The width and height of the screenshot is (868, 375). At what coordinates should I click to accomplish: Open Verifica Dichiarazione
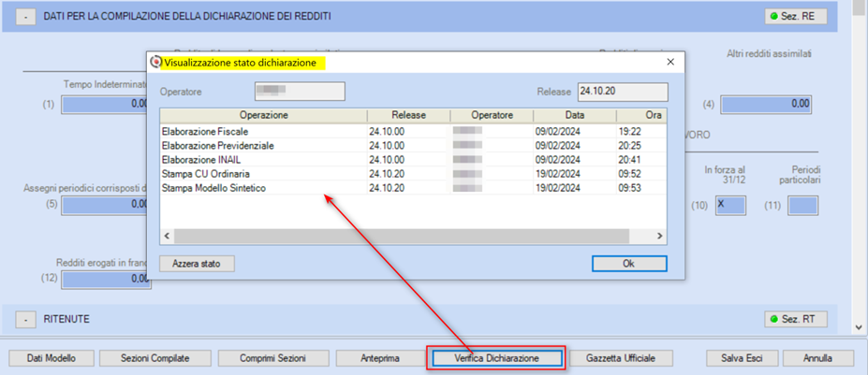click(x=496, y=358)
